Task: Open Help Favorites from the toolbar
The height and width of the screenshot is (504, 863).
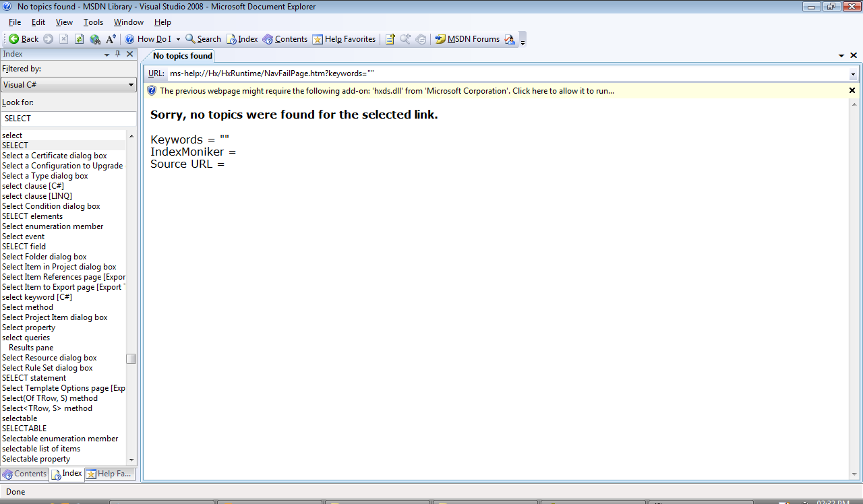Action: [x=344, y=39]
